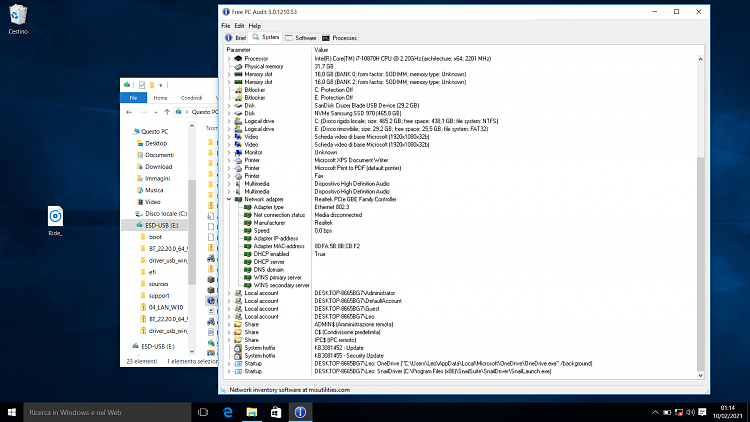Open the Edit menu in Free PC Audit
This screenshot has width=750, height=422.
click(x=239, y=26)
